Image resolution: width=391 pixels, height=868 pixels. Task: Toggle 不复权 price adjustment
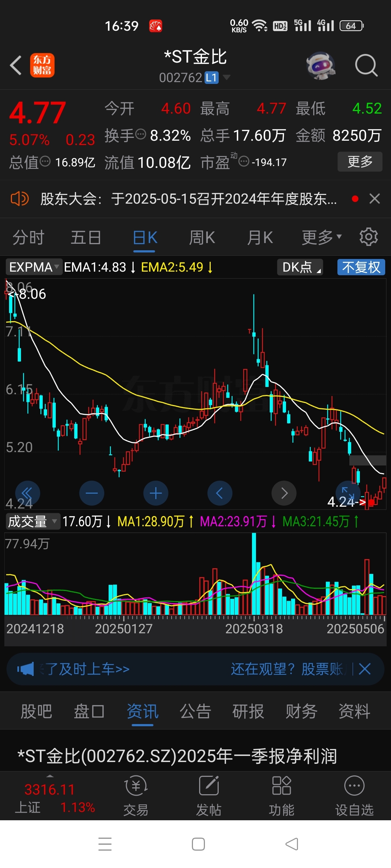[361, 267]
